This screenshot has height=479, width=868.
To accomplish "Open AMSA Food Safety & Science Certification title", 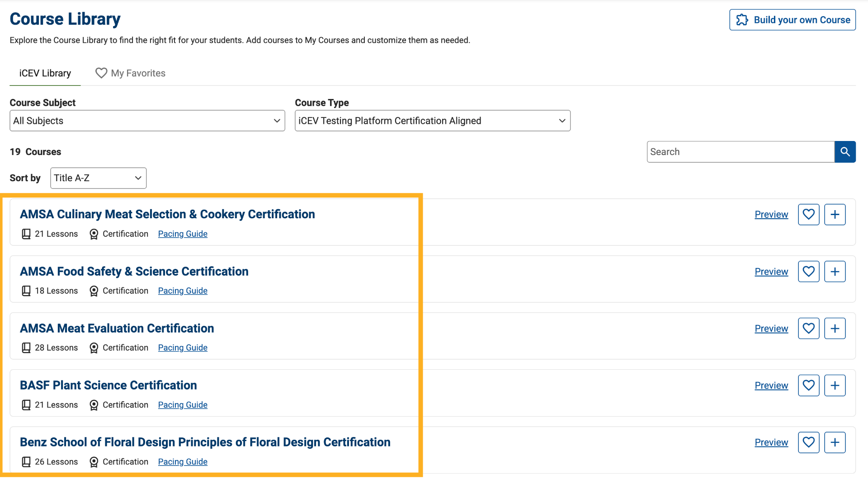I will (134, 272).
